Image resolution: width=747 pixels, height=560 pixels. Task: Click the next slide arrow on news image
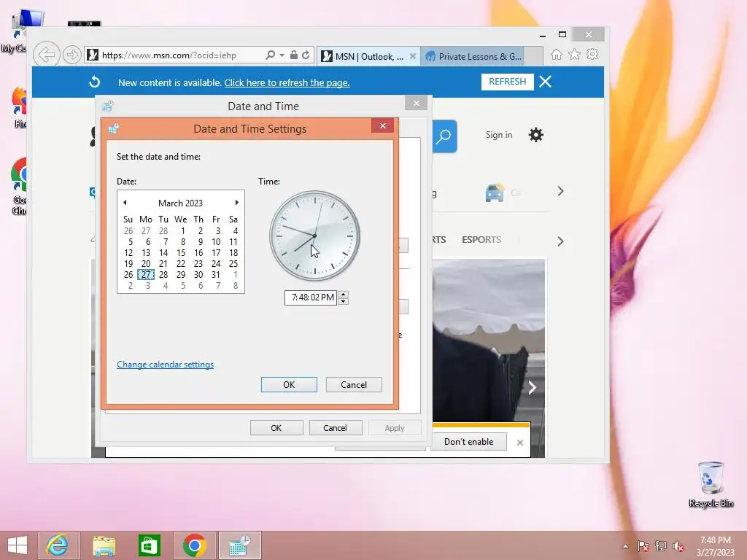point(532,388)
